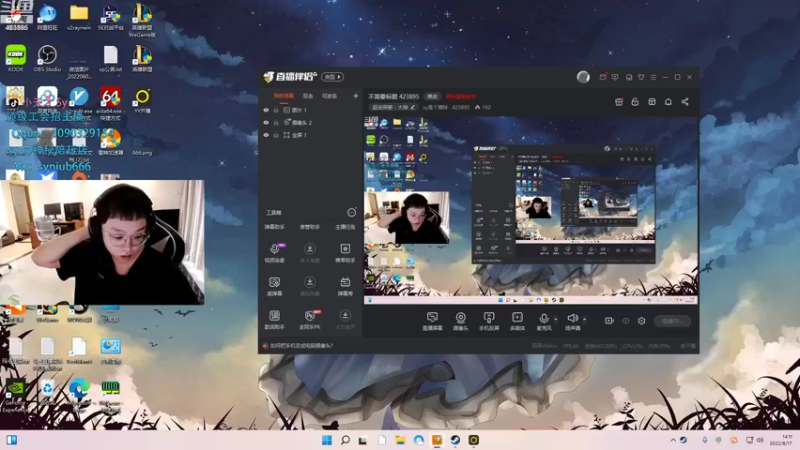Start recording with the camcorder icon
Viewport: 800px width, 450px height.
[x=609, y=321]
